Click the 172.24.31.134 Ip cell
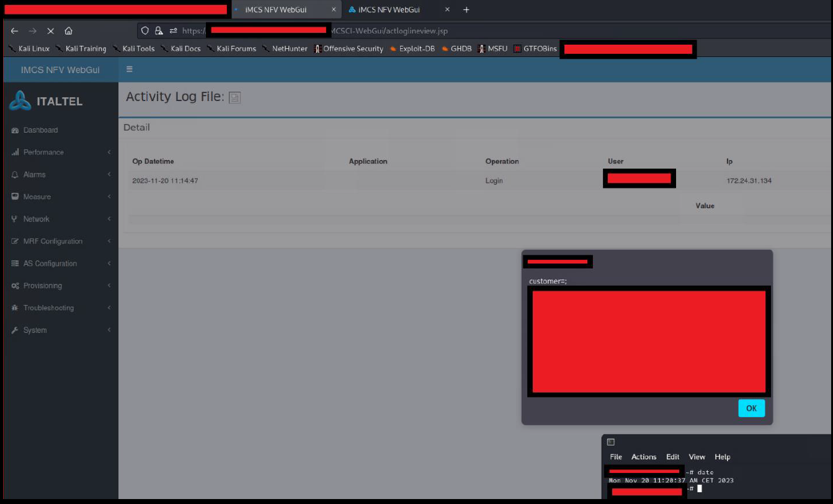Image resolution: width=833 pixels, height=504 pixels. point(751,181)
